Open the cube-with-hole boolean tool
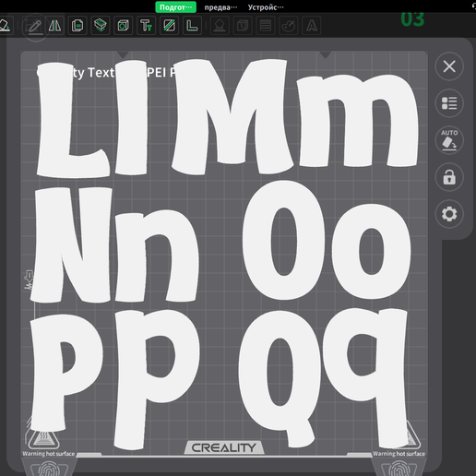 tap(123, 26)
